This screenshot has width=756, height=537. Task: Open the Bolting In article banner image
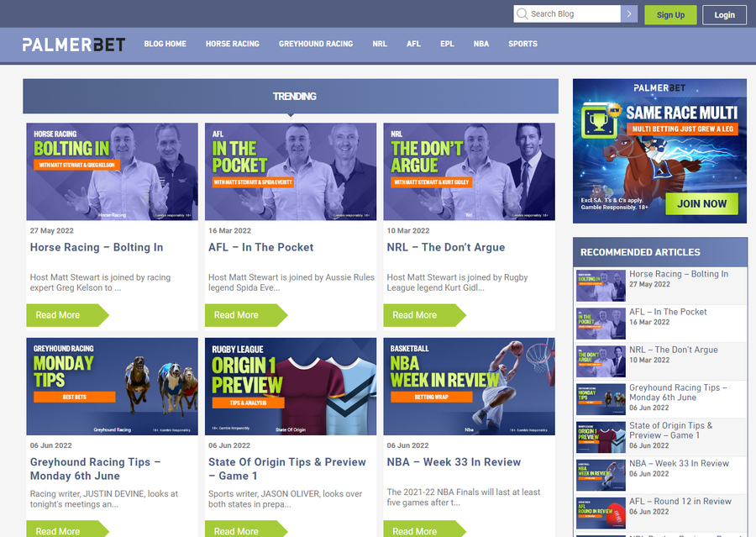(113, 171)
